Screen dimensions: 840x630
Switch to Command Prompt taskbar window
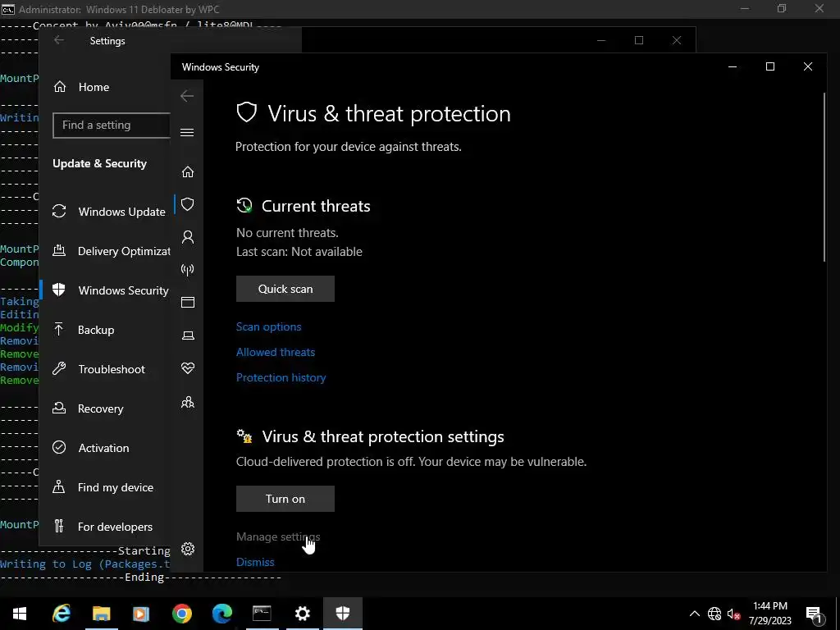coord(262,614)
